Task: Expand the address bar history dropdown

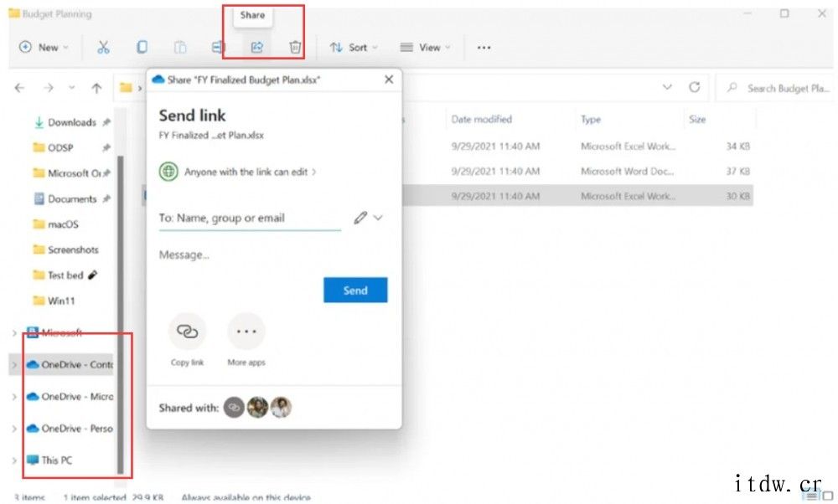Action: point(667,86)
